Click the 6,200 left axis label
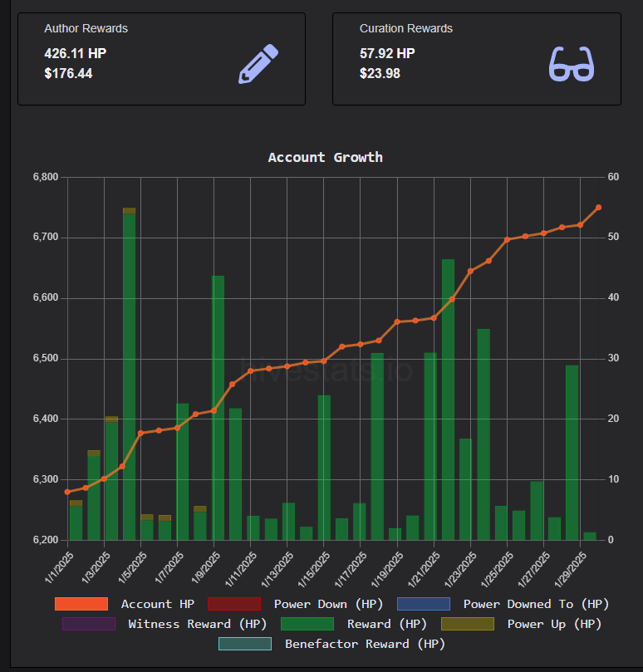Image resolution: width=643 pixels, height=672 pixels. [46, 540]
